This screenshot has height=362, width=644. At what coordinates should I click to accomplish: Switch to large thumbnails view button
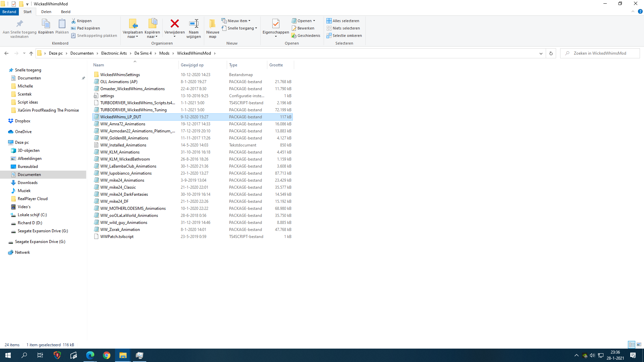point(639,345)
